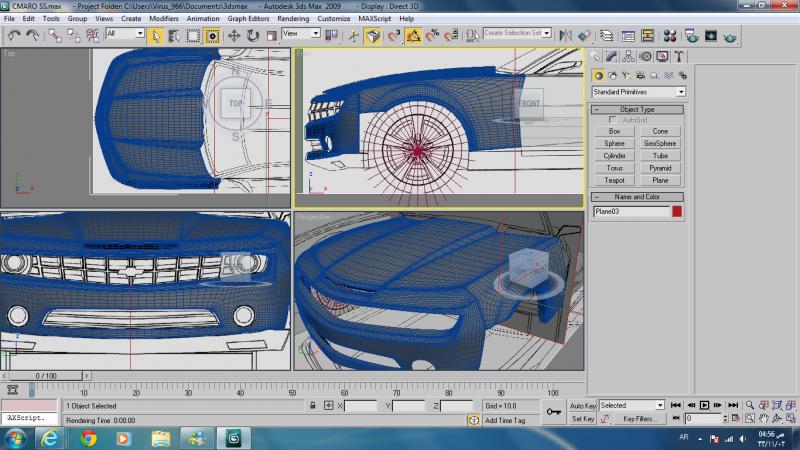Click the Render teapot icon
Screen dimensions: 800x450
(x=731, y=36)
